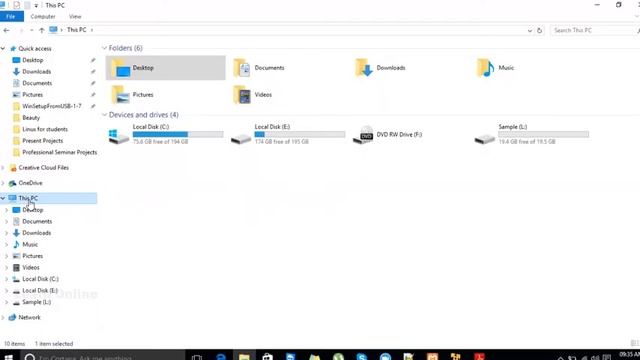Switch to the View ribbon tab

point(75,16)
